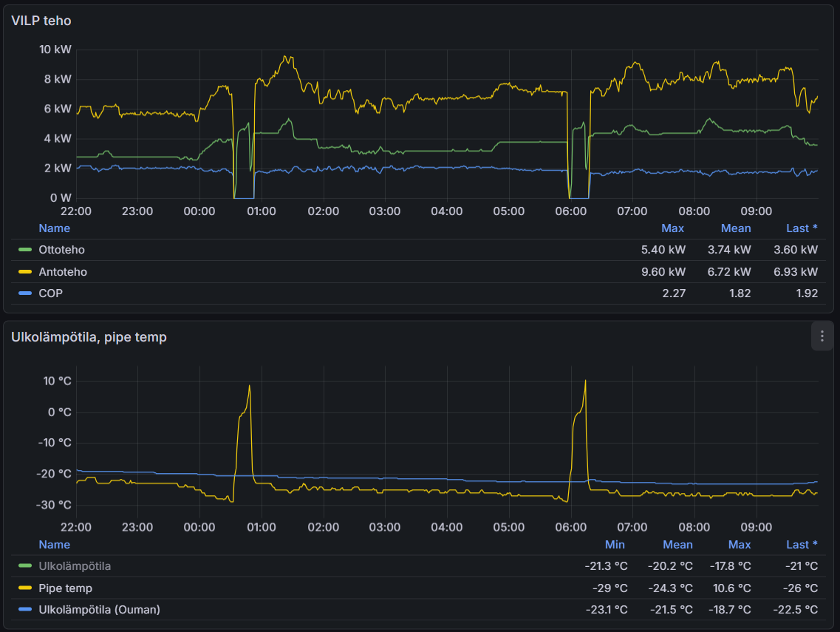Sort temperature legend by Last * column
Image resolution: width=840 pixels, height=632 pixels.
(802, 545)
